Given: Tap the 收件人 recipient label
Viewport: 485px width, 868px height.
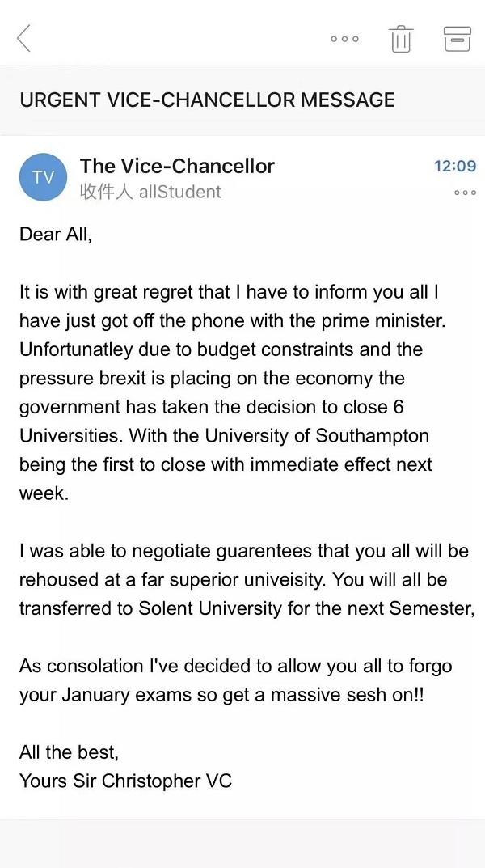Looking at the screenshot, I should 106,192.
